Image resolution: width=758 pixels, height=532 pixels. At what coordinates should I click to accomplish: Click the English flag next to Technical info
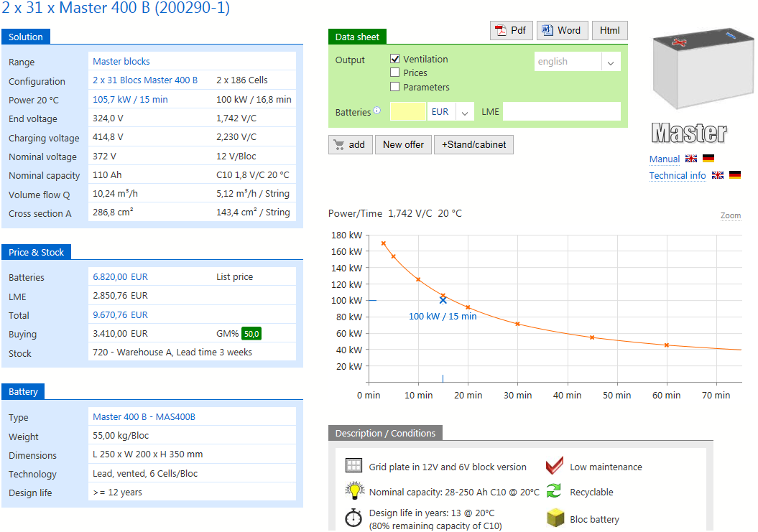coord(717,175)
